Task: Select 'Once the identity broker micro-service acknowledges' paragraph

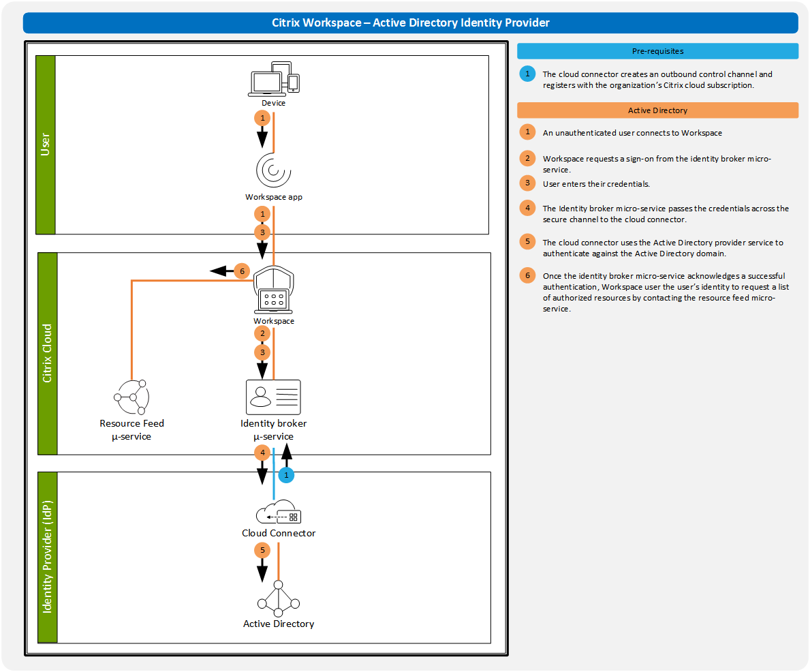Action: [x=666, y=292]
